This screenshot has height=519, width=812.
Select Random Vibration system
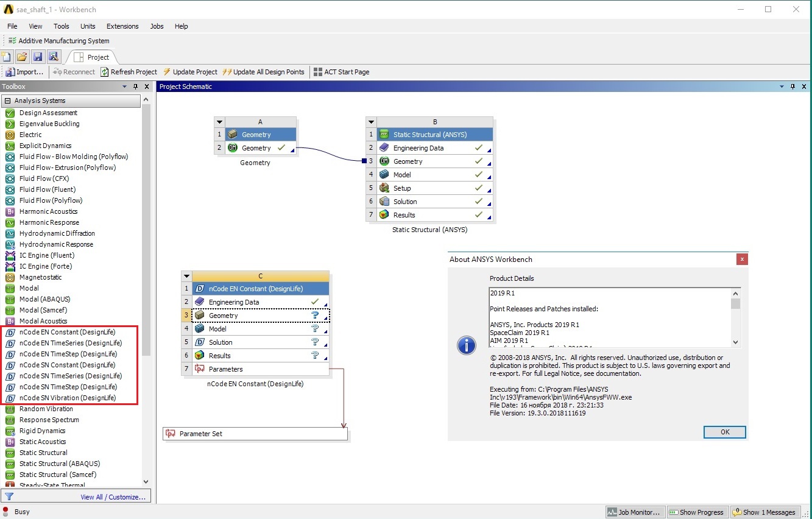[x=46, y=409]
